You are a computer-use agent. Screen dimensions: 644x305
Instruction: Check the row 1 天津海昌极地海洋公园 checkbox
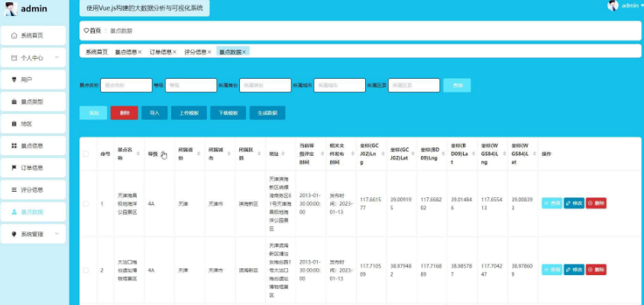click(x=86, y=203)
